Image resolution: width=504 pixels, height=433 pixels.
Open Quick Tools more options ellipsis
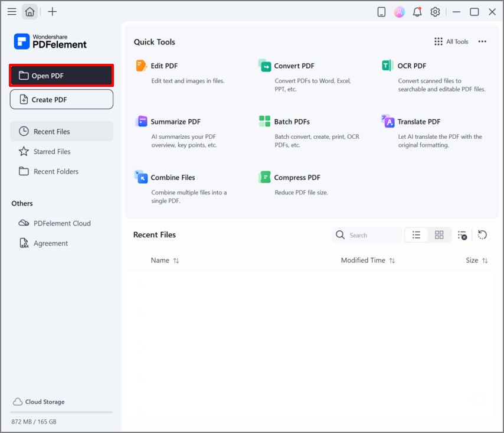point(482,41)
